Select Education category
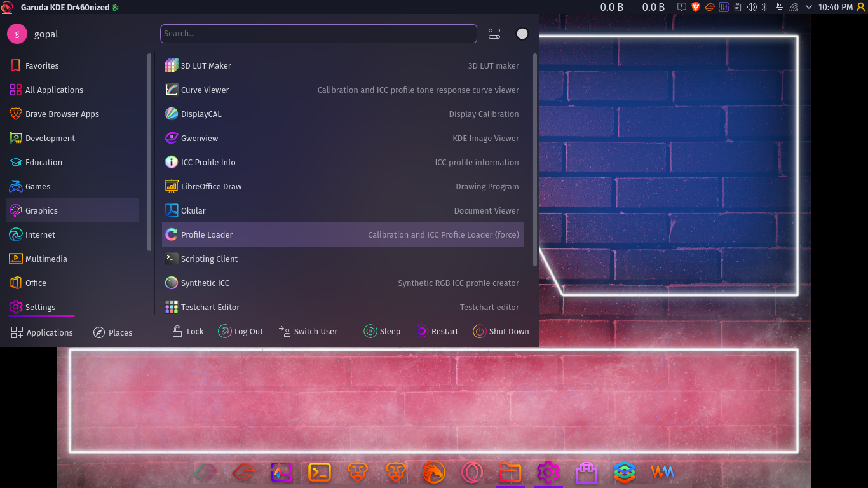The width and height of the screenshot is (868, 488). tap(72, 162)
